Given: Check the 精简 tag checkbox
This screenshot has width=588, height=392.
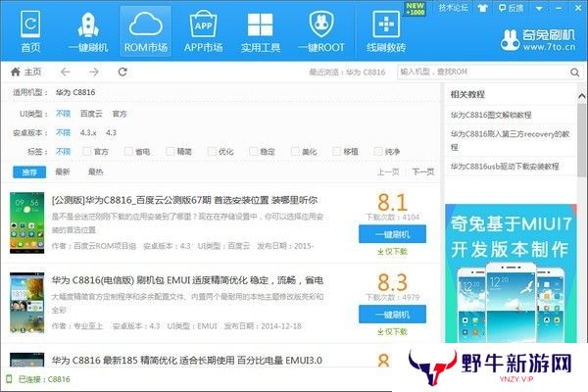Looking at the screenshot, I should [x=171, y=151].
